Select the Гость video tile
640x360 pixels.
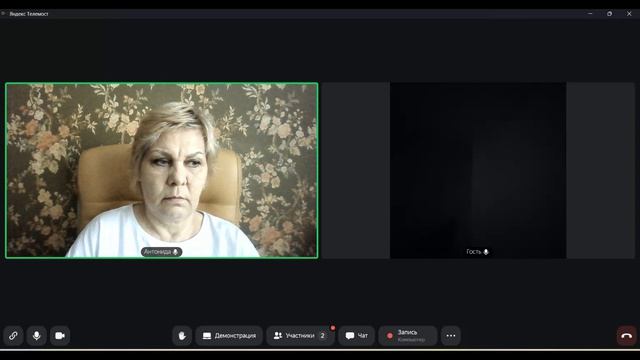478,170
